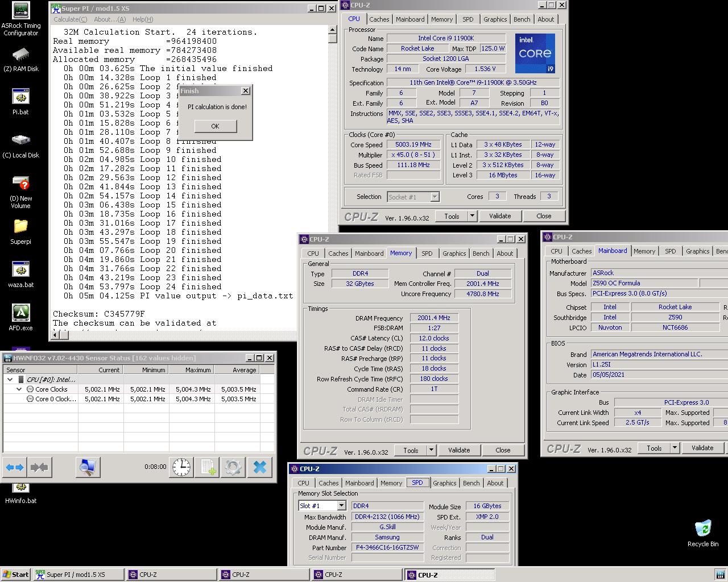Screen dimensions: 728x582
Task: Click Core Clocks sensor row icon
Action: tap(31, 389)
